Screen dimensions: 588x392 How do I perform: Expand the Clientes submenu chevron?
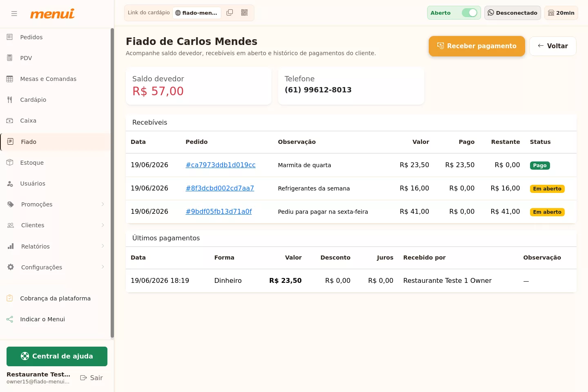click(103, 225)
